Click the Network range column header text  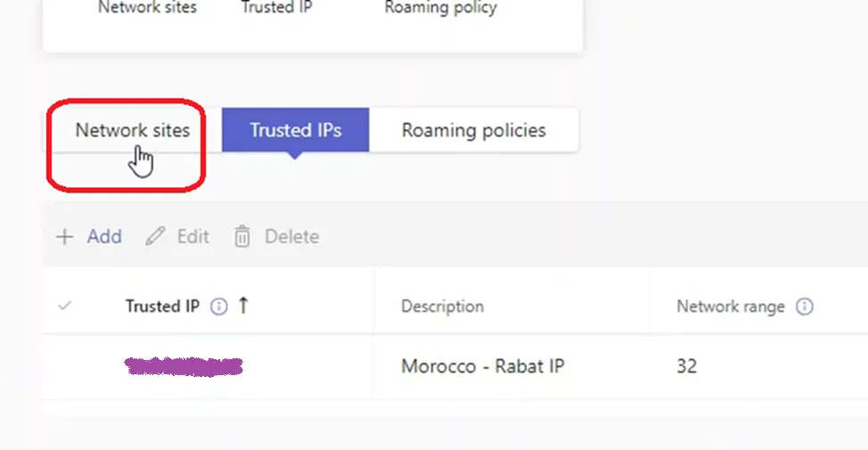click(x=730, y=307)
